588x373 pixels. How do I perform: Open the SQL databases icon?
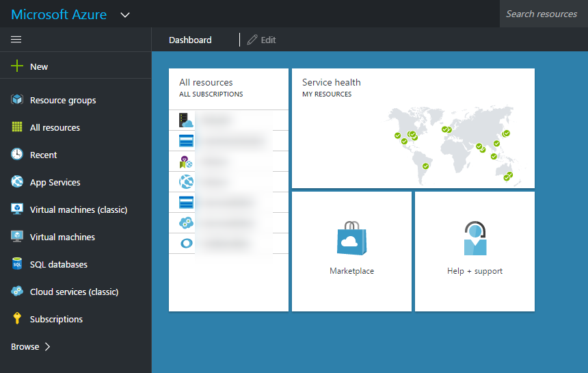click(17, 264)
